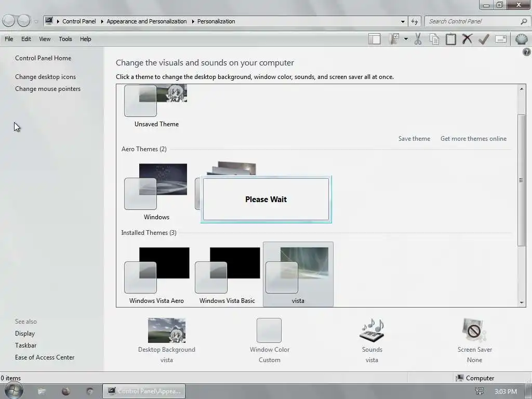
Task: Click the Appearance and Personalization breadcrumb
Action: click(147, 21)
